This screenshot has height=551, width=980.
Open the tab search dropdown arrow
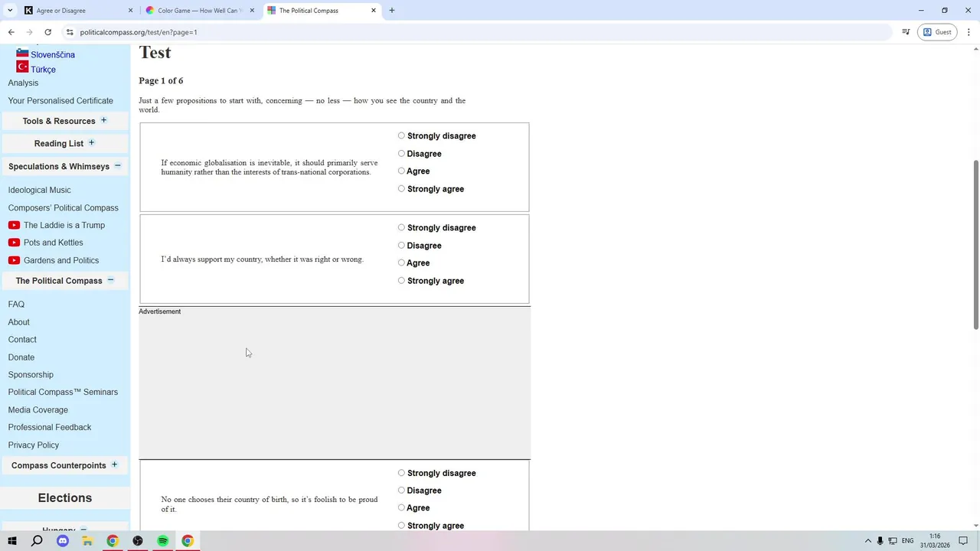point(10,11)
